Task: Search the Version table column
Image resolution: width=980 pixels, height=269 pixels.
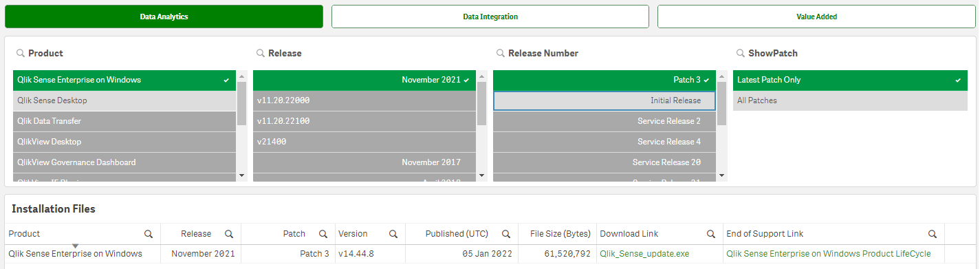Action: click(x=393, y=234)
